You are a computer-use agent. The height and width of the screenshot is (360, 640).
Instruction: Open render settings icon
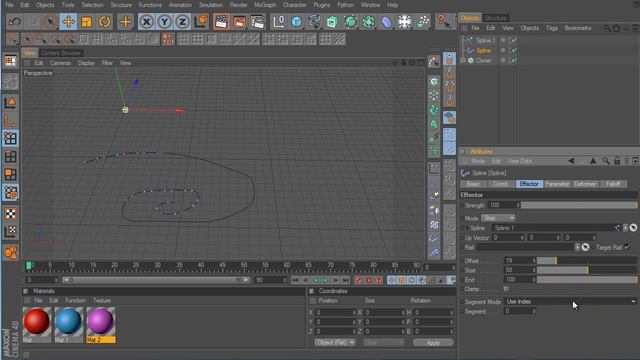[x=258, y=22]
